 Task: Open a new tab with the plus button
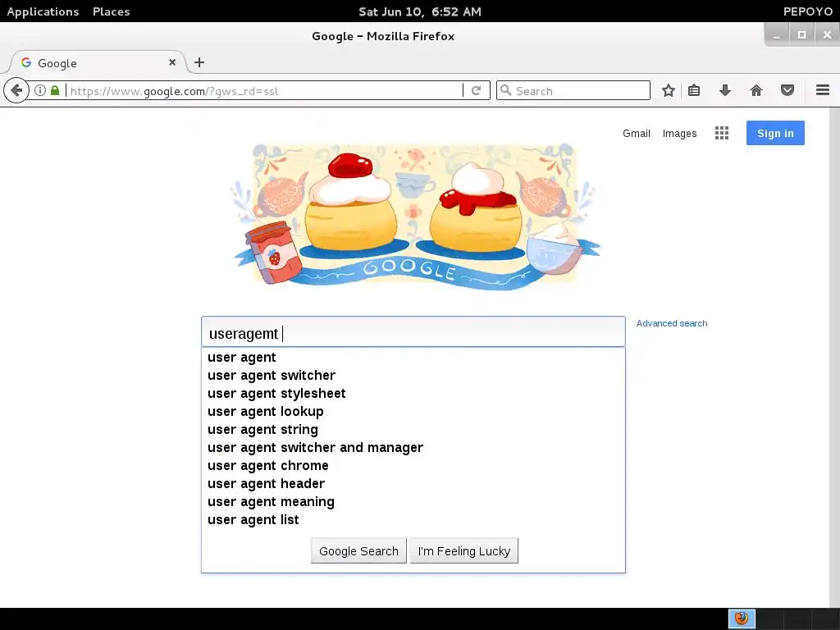[x=199, y=62]
